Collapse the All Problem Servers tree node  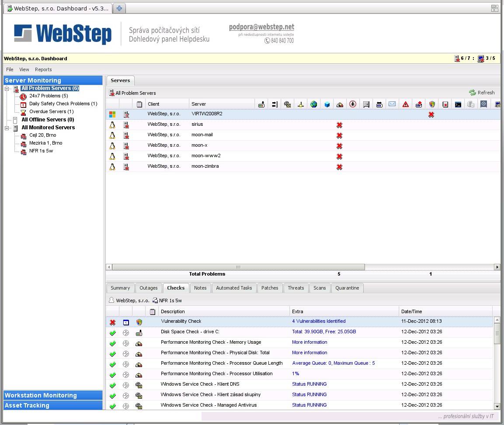point(7,89)
